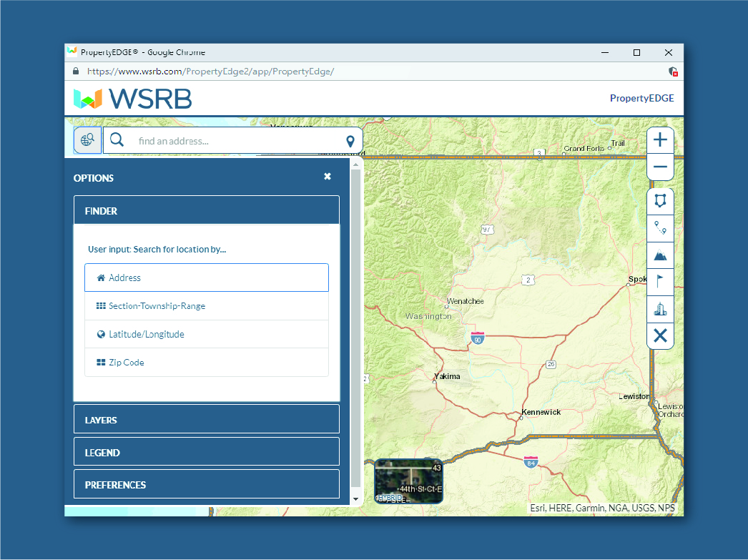Expand the LEGEND section
Screen dimensions: 748x560
tap(207, 451)
